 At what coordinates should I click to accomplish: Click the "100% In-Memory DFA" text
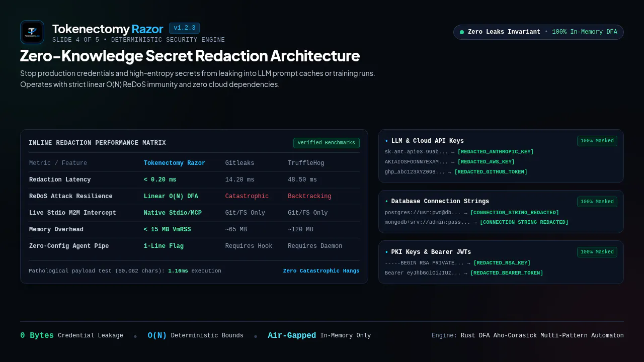point(585,32)
